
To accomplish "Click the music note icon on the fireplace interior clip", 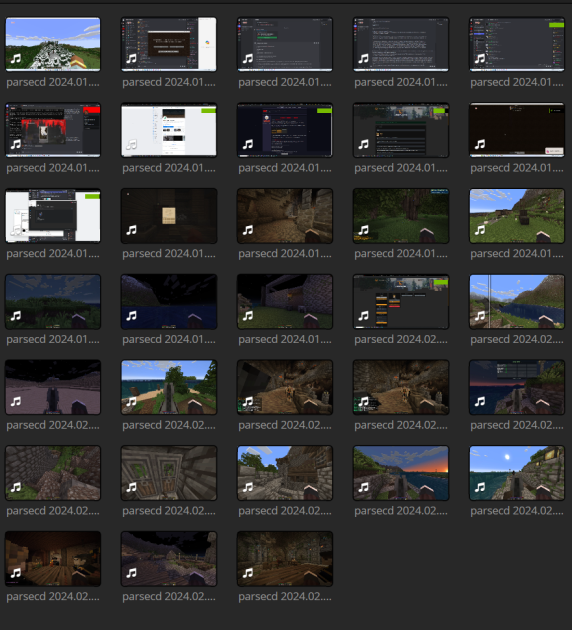I will click(x=16, y=573).
